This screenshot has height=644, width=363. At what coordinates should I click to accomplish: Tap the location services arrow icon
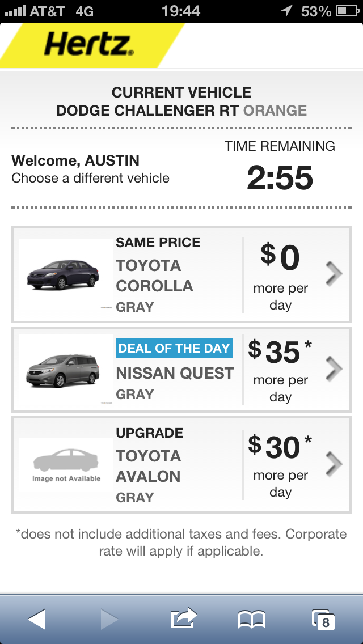(x=286, y=11)
